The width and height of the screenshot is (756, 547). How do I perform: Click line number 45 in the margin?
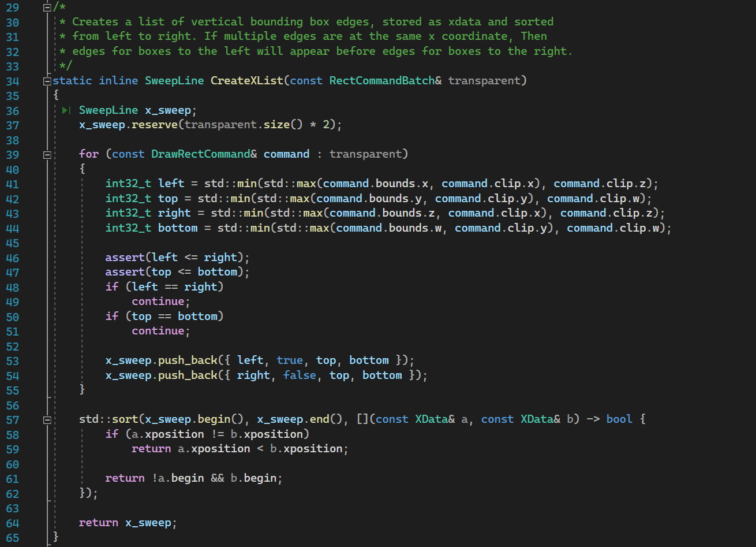[12, 243]
